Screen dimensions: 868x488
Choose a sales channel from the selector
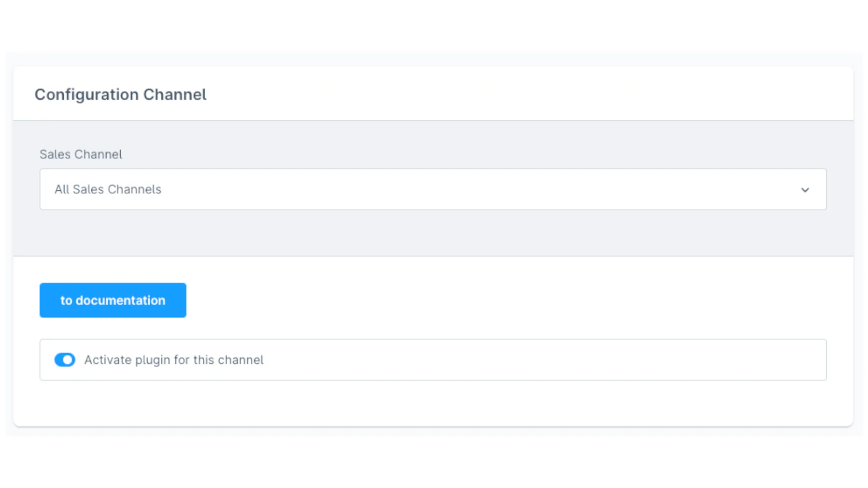(x=433, y=189)
